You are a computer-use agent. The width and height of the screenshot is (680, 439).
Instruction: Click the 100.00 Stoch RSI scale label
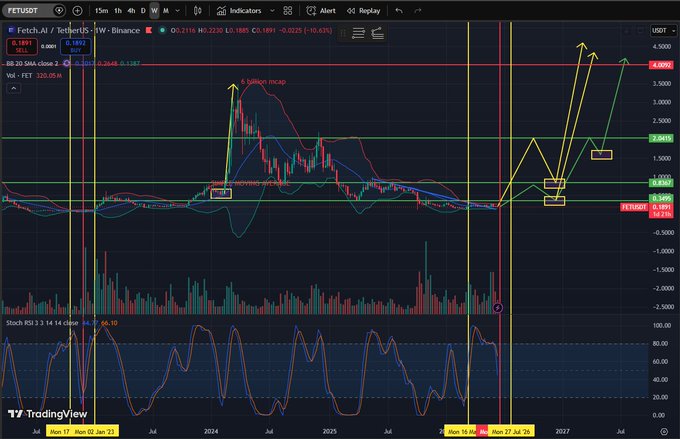[662, 325]
